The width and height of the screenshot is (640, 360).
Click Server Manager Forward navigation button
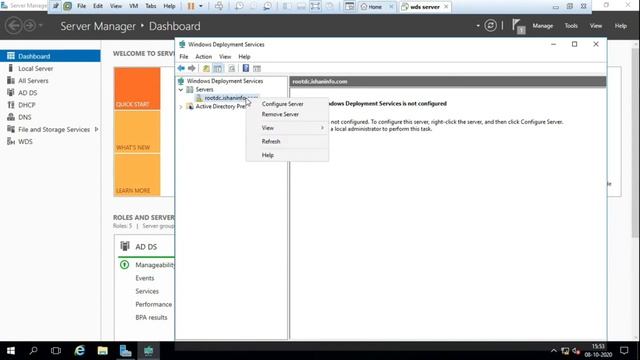29,26
